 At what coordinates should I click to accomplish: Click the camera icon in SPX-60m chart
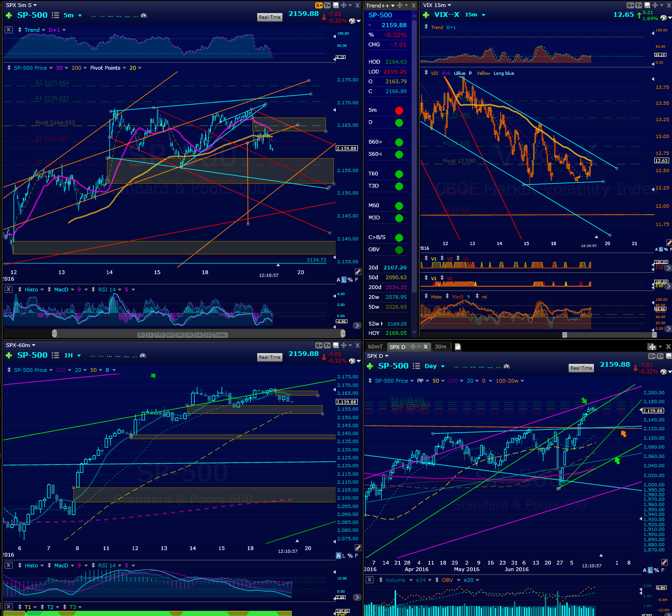[143, 355]
